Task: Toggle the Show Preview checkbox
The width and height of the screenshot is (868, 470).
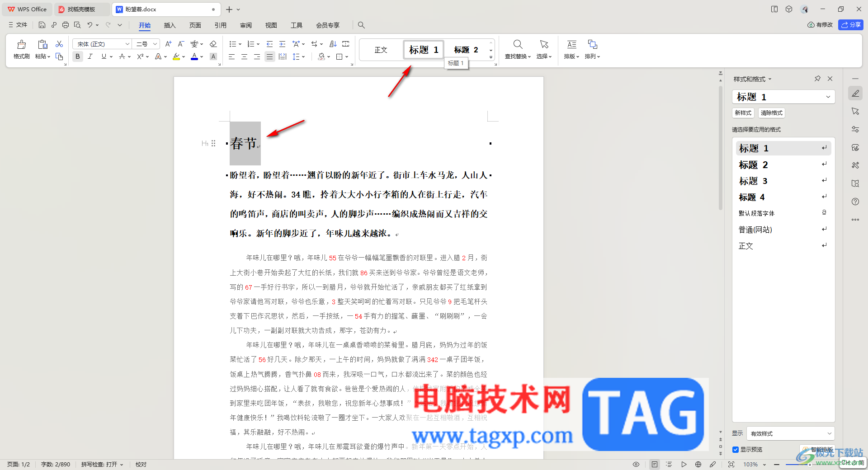Action: pyautogui.click(x=736, y=449)
